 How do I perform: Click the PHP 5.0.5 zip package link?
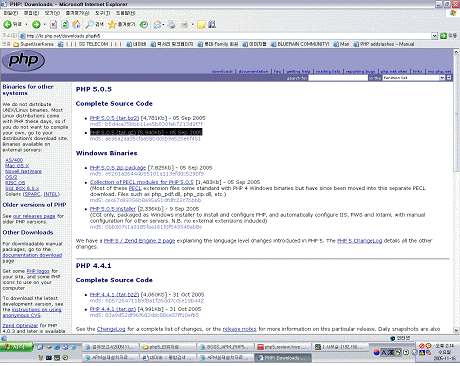coord(118,168)
